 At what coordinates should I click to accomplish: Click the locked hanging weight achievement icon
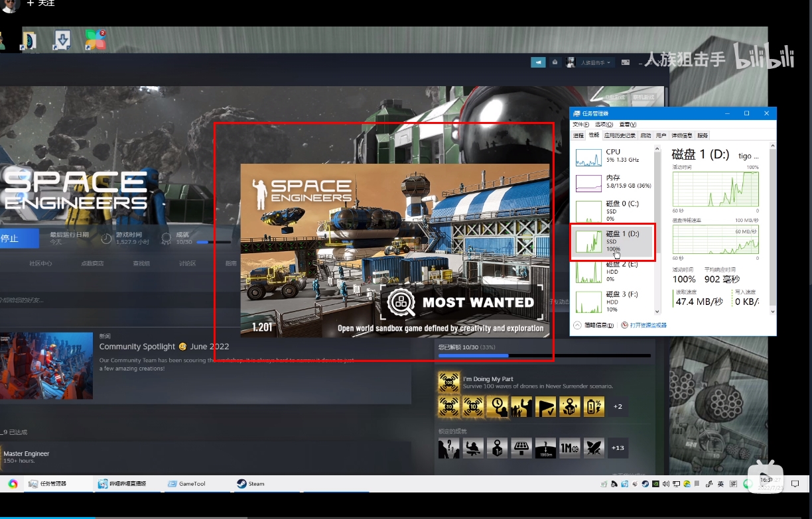[498, 448]
